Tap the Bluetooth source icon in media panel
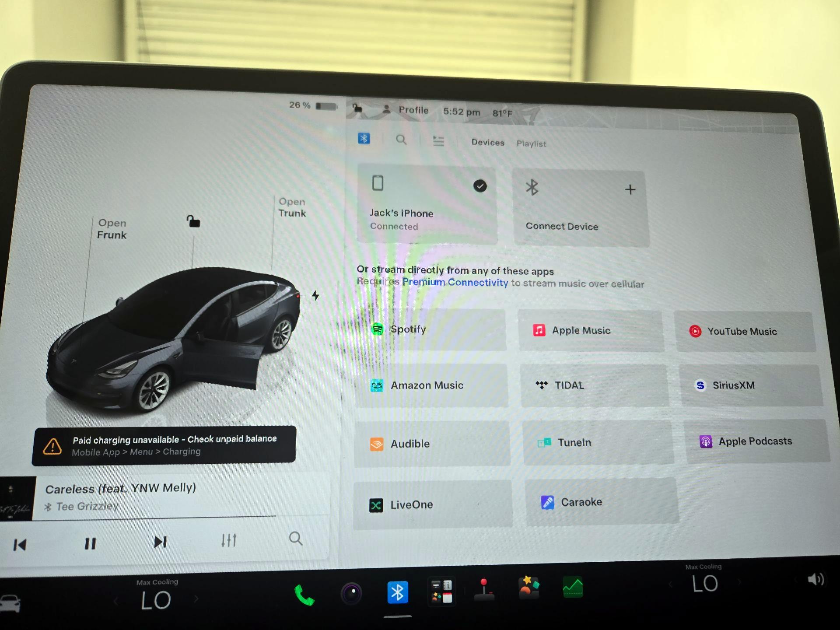The height and width of the screenshot is (630, 840). [364, 139]
